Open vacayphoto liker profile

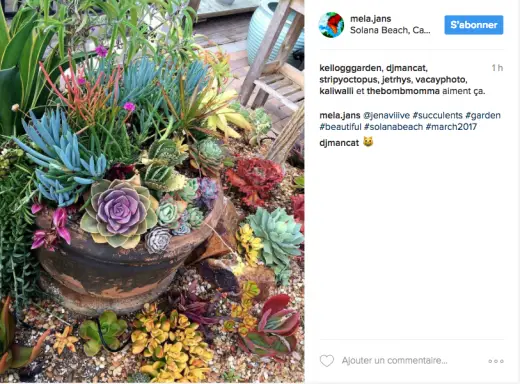[440, 80]
